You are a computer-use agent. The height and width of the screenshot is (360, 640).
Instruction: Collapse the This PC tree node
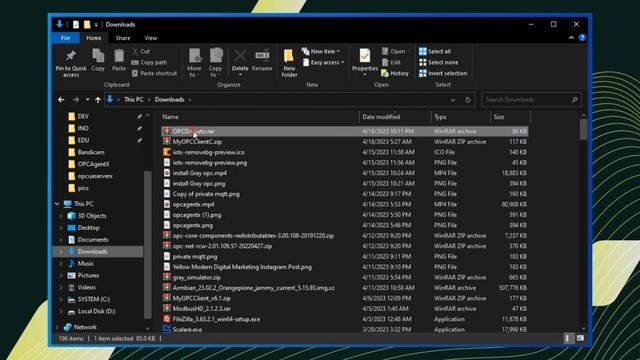pos(57,204)
